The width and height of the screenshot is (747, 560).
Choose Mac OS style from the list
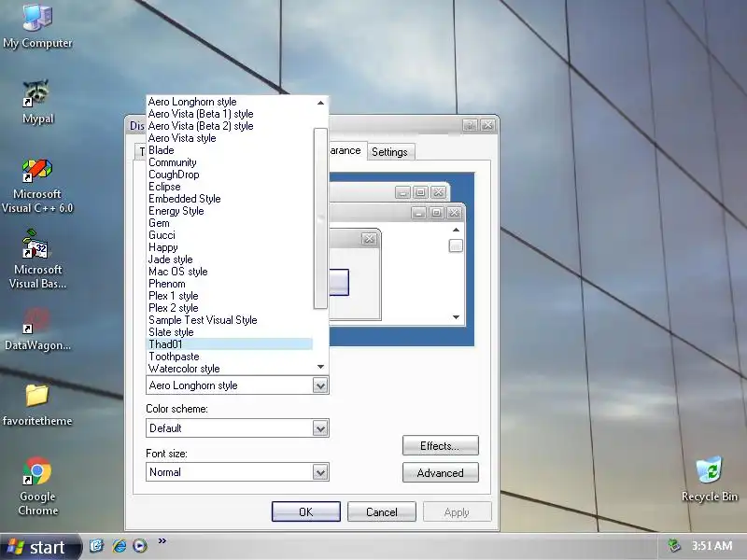click(229, 272)
